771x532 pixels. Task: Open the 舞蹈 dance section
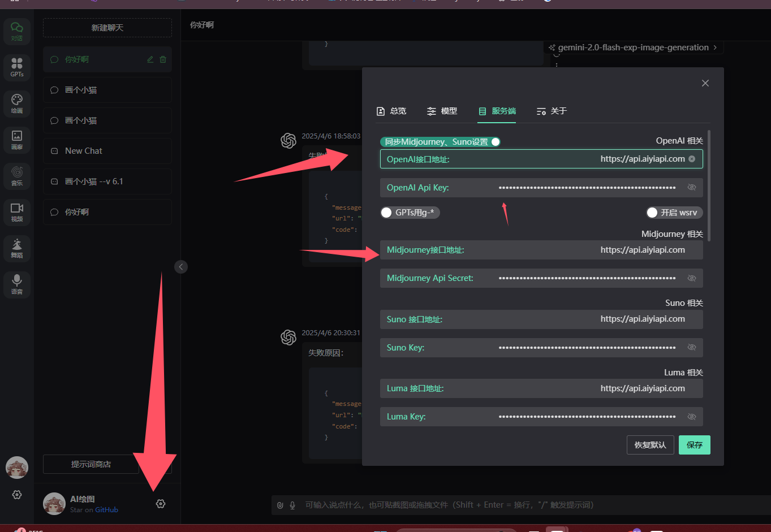click(17, 248)
